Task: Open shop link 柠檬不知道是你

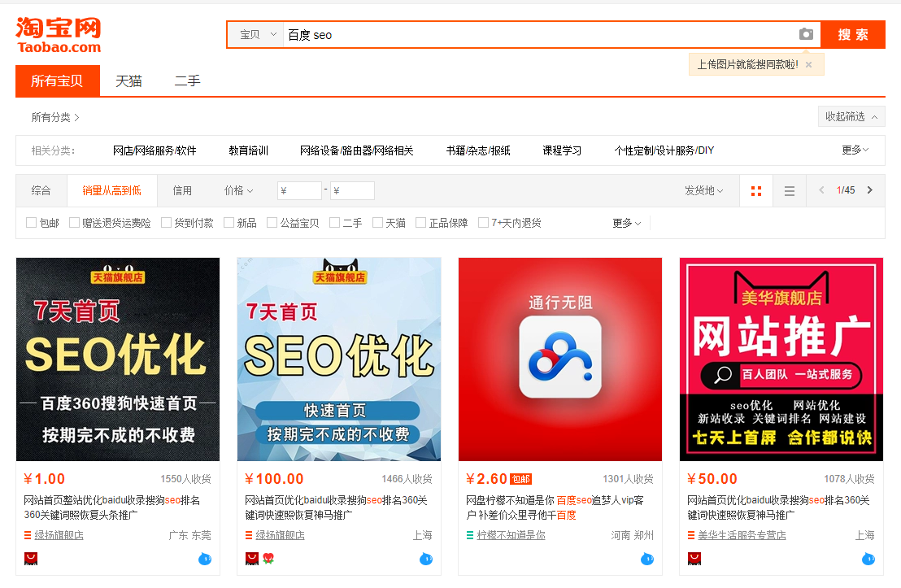Action: click(511, 535)
